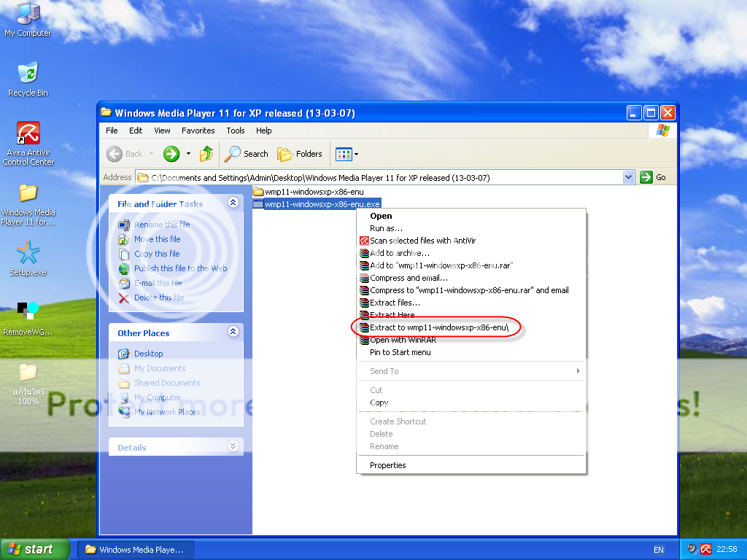This screenshot has width=747, height=560.
Task: Open the Favorites menu
Action: [198, 131]
